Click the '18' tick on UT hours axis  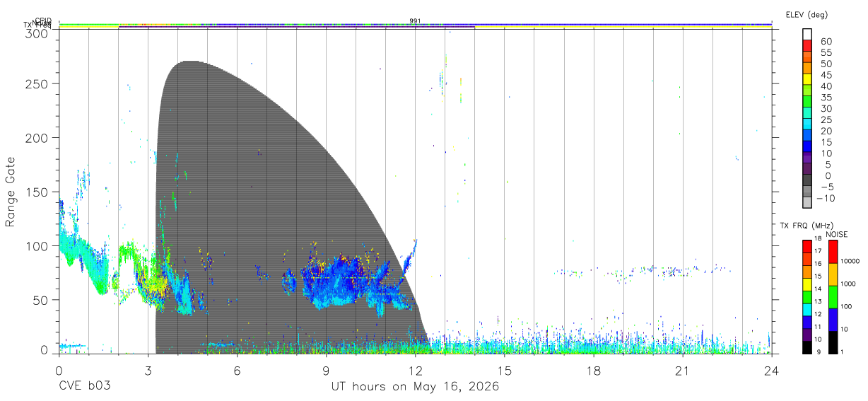point(594,370)
